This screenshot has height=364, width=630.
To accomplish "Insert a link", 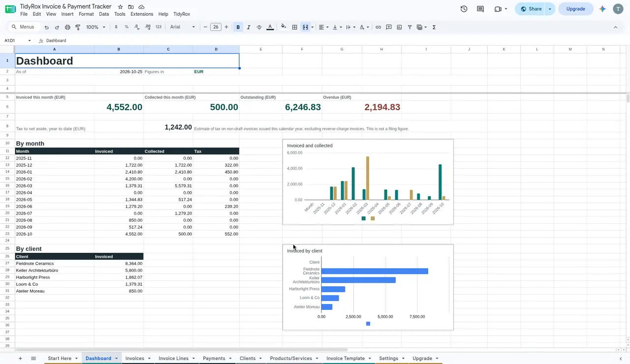I will (x=378, y=27).
